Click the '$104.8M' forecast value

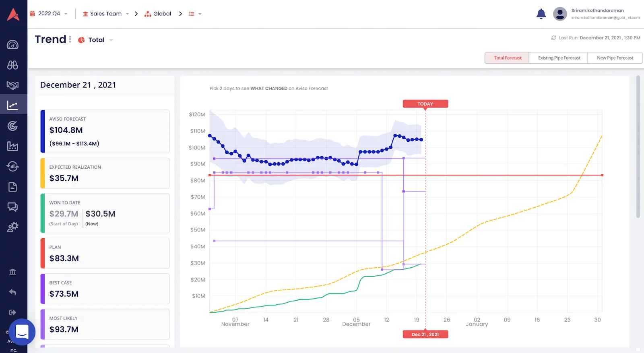point(66,130)
